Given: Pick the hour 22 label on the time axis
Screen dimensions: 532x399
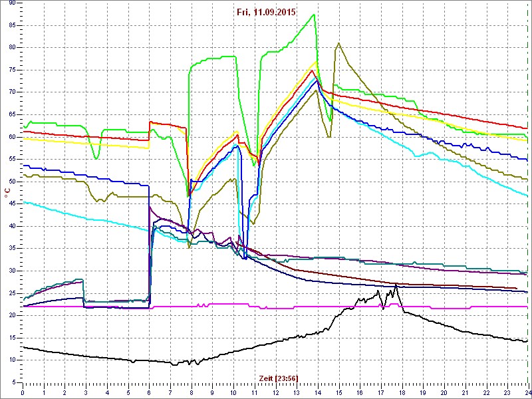Looking at the screenshot, I should (486, 391).
